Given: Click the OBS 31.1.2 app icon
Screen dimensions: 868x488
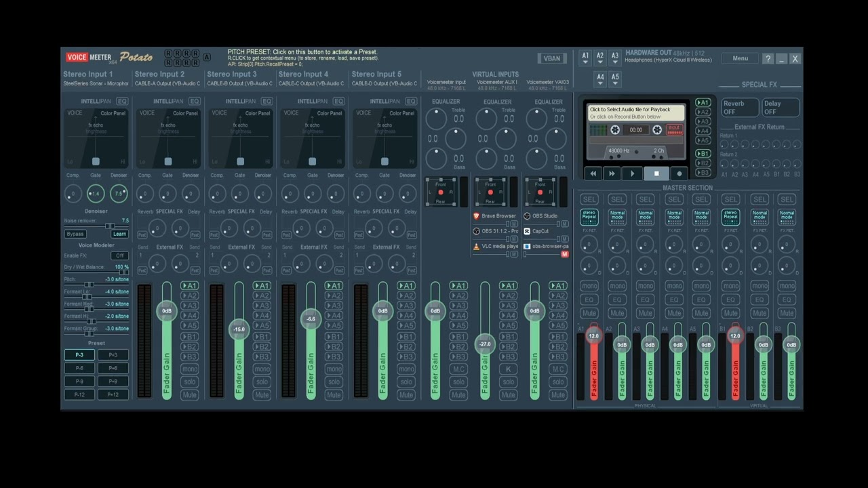Looking at the screenshot, I should [x=476, y=231].
